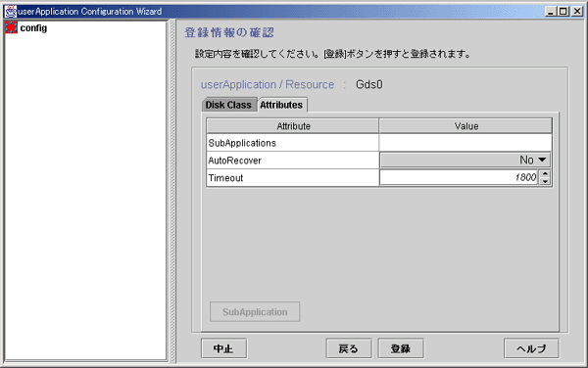Increase Timeout with the up spinner arrow
Image resolution: width=588 pixels, height=368 pixels.
click(545, 173)
